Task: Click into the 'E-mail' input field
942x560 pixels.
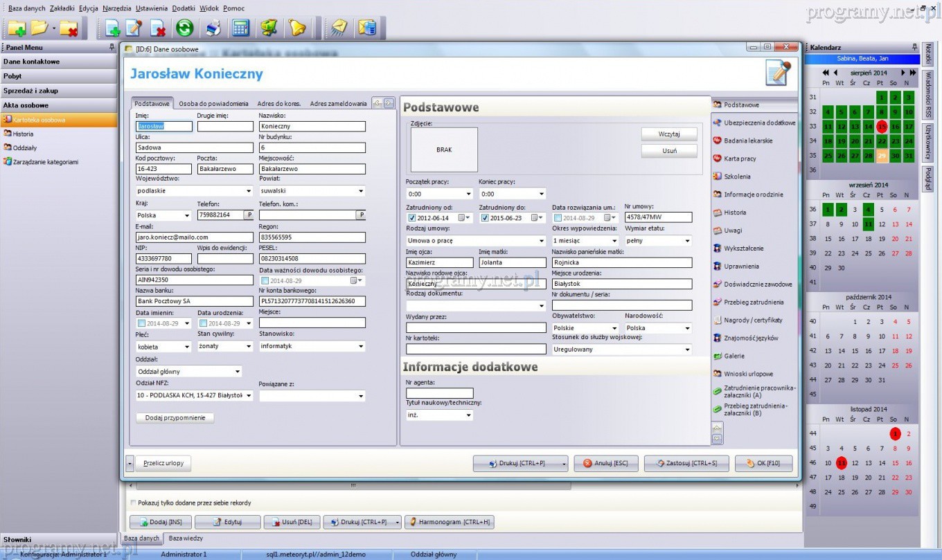Action: 194,237
